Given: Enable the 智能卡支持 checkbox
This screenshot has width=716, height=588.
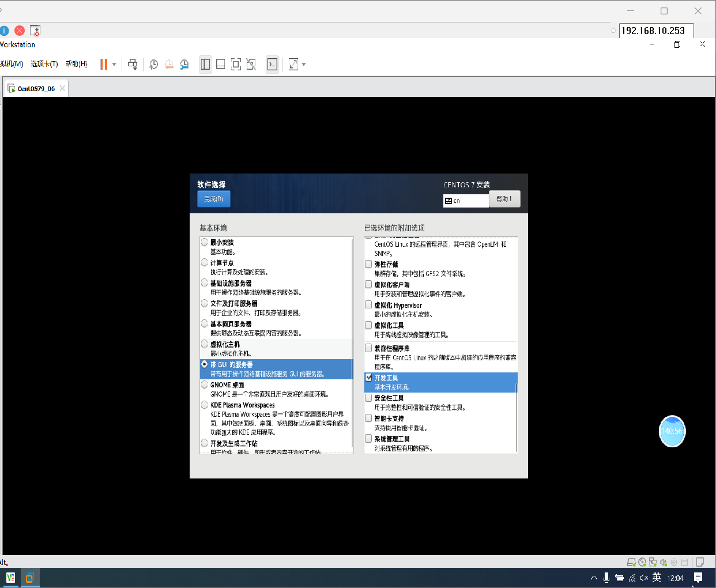Looking at the screenshot, I should [368, 418].
